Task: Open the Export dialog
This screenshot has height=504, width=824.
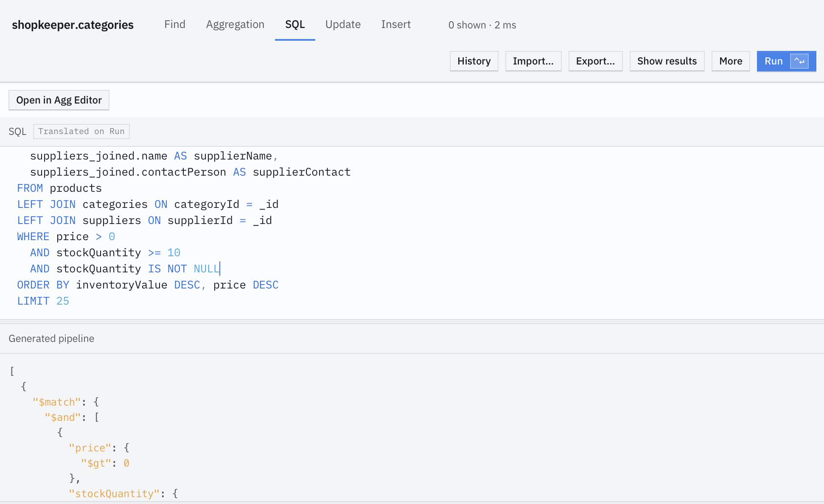Action: point(595,61)
